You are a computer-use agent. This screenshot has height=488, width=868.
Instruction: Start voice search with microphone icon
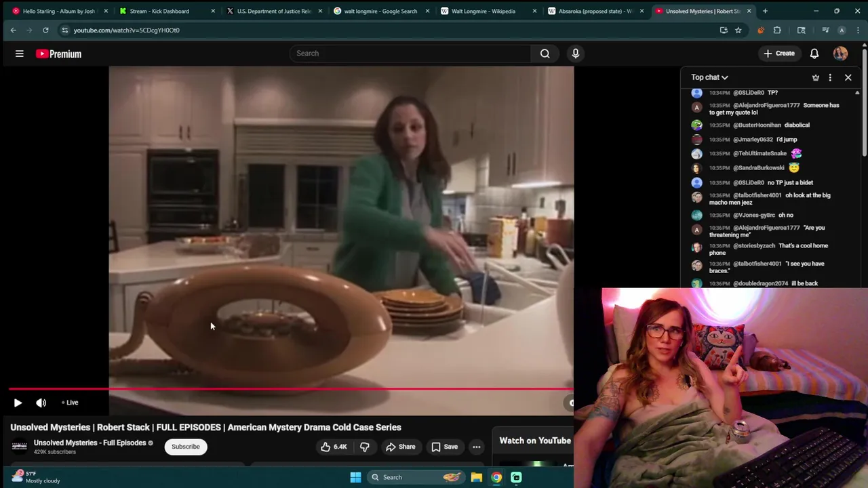[x=575, y=54]
